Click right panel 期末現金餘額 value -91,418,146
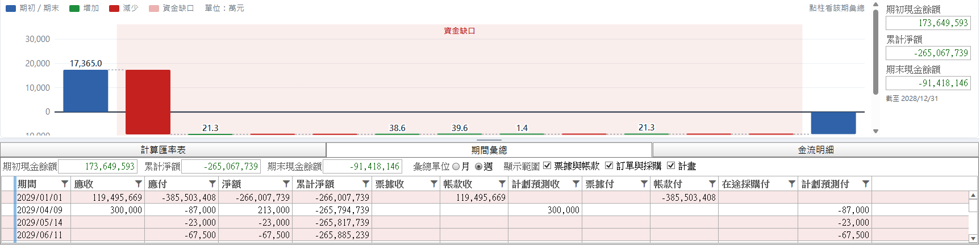Viewport: 980px width, 245px height. [x=928, y=83]
